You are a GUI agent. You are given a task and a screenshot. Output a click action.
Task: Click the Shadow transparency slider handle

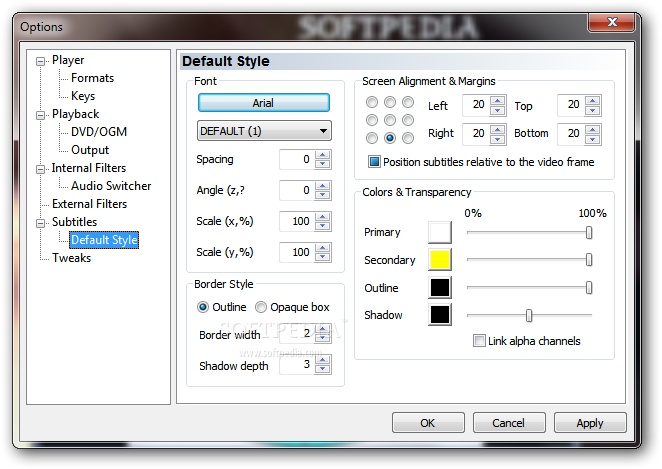point(529,315)
